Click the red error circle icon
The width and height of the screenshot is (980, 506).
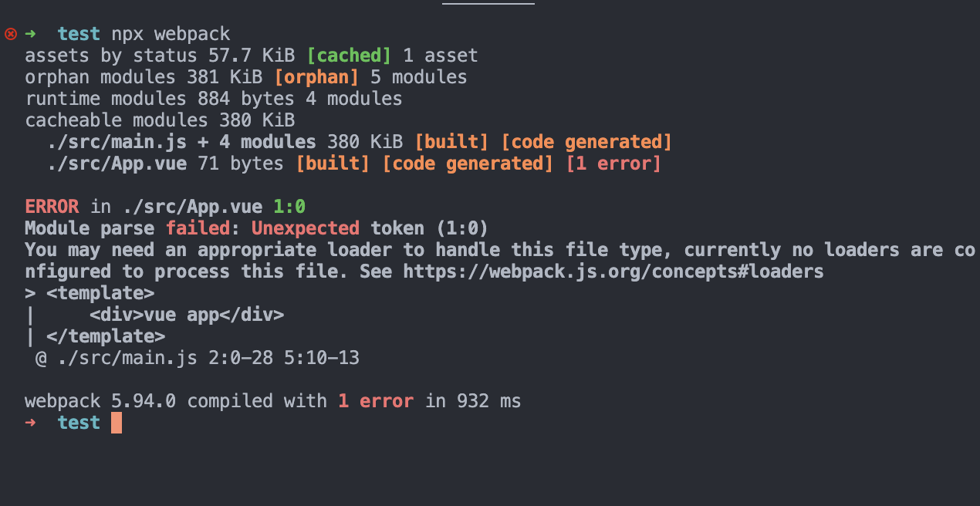click(10, 34)
